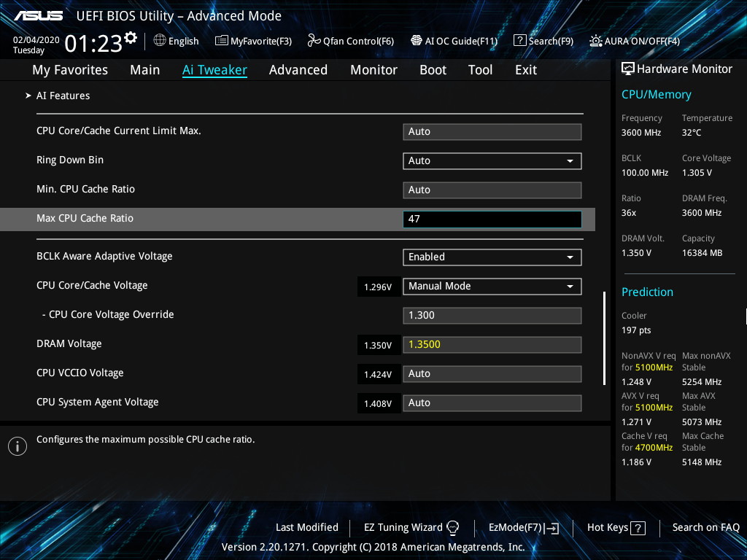Click the 16384 MB capacity value

click(702, 253)
